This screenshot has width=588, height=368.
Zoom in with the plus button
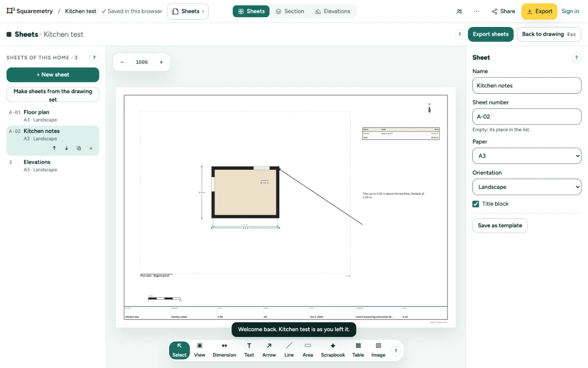(x=161, y=62)
